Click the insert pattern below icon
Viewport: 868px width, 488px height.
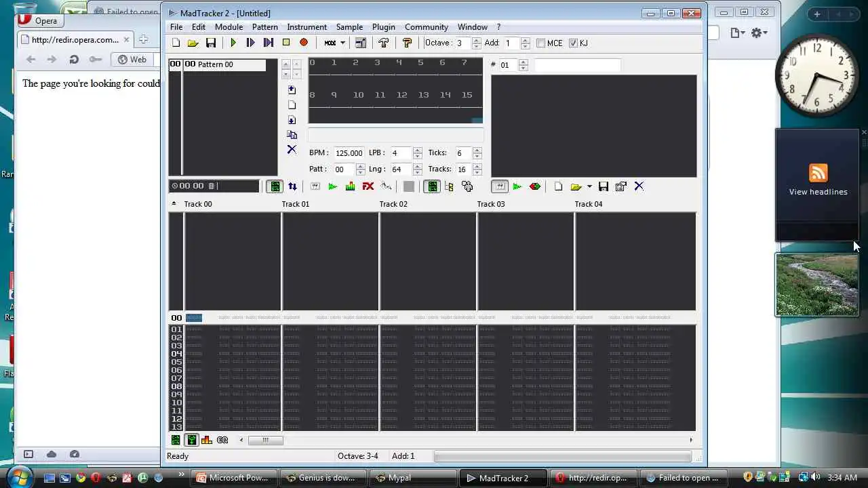click(292, 120)
